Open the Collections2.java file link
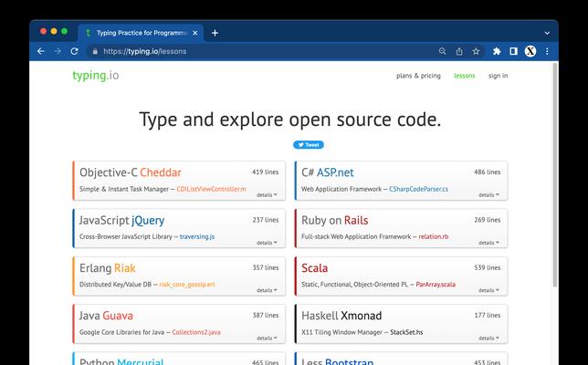The height and width of the screenshot is (365, 588). (x=196, y=332)
